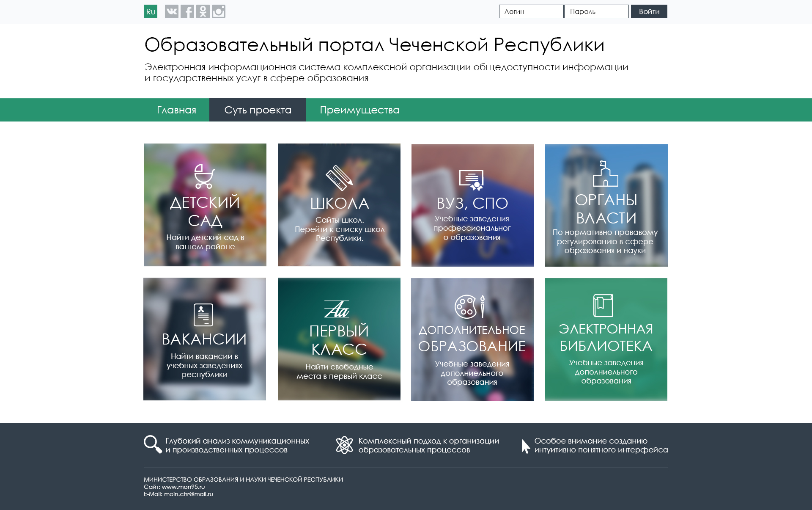
Task: Select the document icon on ВАКАНСИИ tile
Action: [203, 314]
